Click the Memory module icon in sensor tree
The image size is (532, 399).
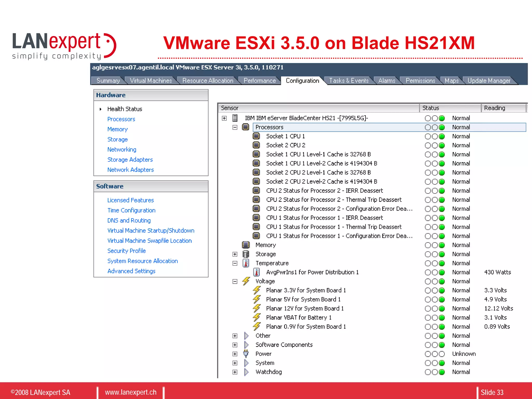(245, 245)
